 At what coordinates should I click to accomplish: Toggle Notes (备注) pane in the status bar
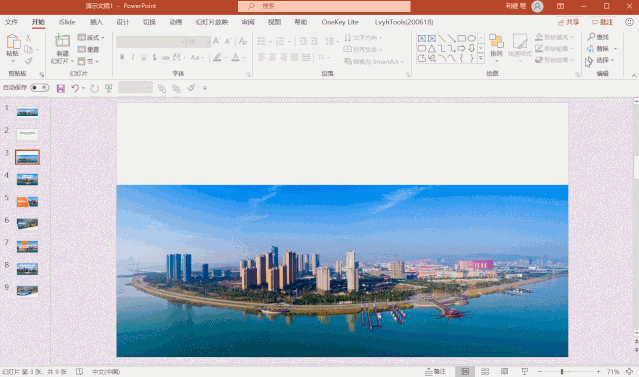click(x=436, y=371)
